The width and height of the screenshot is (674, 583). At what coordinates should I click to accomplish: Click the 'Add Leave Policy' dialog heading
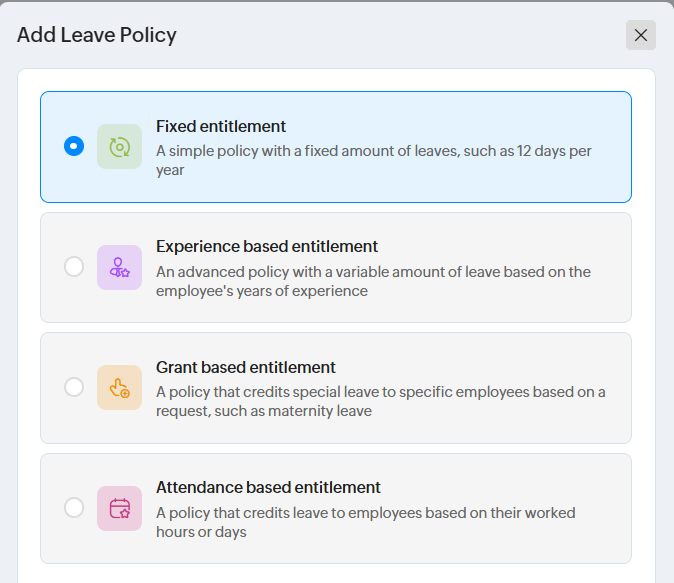[x=97, y=35]
